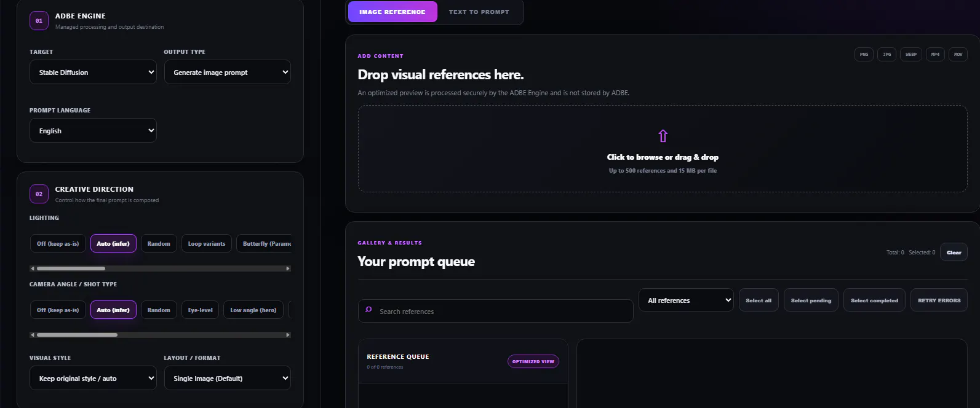The height and width of the screenshot is (408, 980).
Task: Open the Target dropdown (Stable Diffusion)
Action: pos(93,72)
